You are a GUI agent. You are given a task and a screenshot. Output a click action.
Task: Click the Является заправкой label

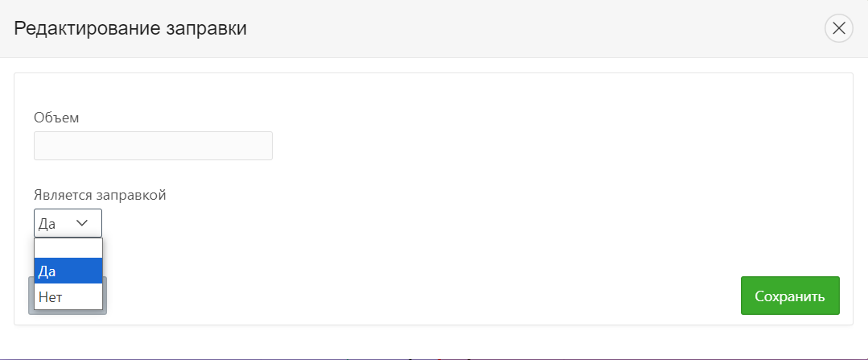coord(100,195)
